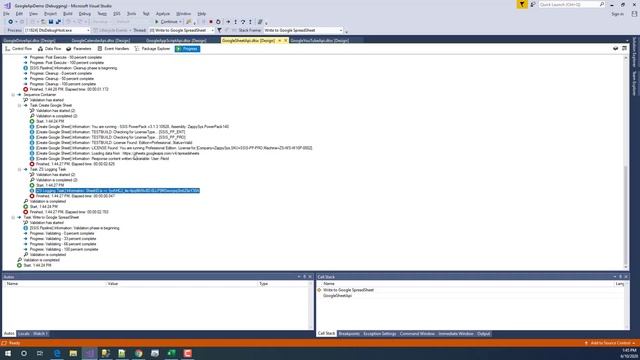Switch to the Command Window tab
Image resolution: width=640 pixels, height=360 pixels.
(417, 333)
